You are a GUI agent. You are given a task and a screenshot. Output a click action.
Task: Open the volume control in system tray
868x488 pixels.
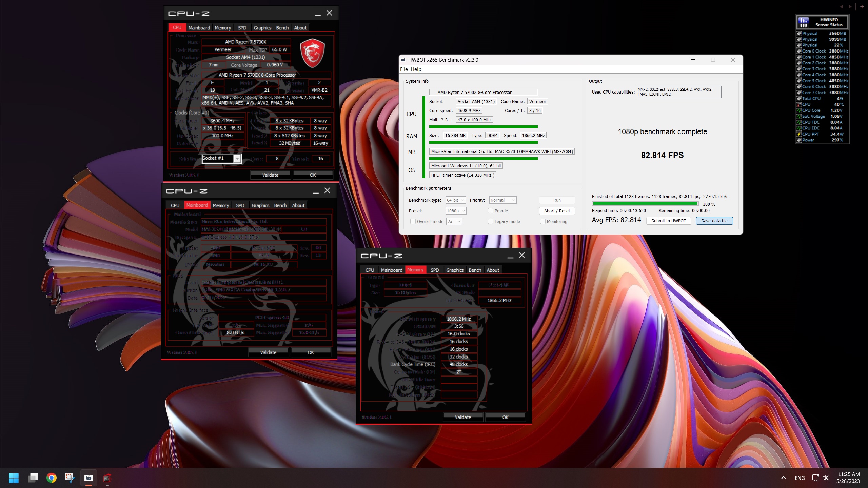826,478
